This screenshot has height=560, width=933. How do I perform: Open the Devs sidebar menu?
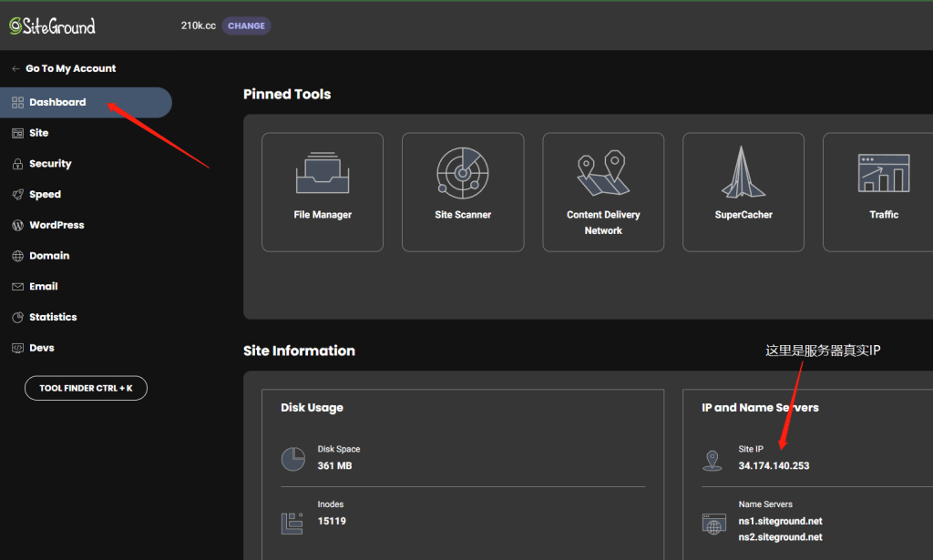click(42, 348)
